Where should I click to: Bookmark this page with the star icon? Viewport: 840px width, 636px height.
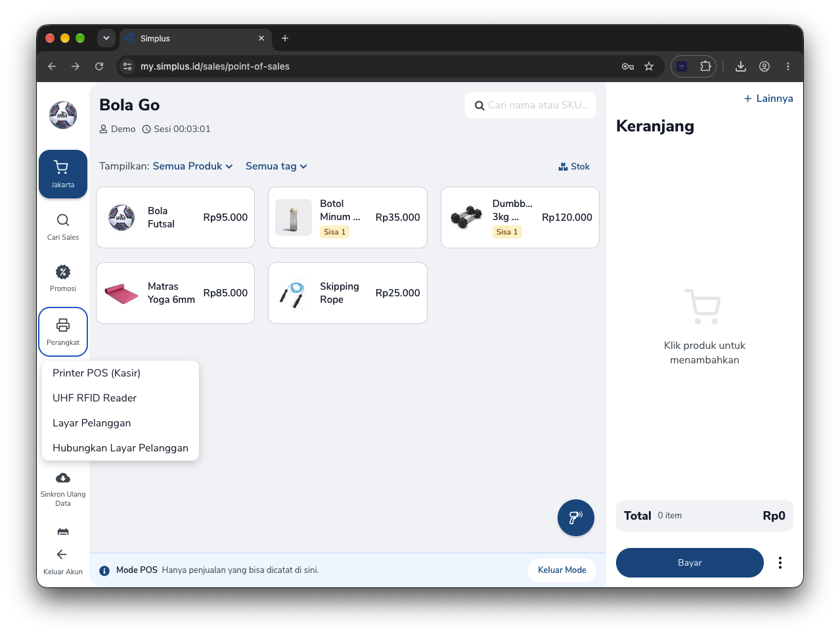point(649,66)
